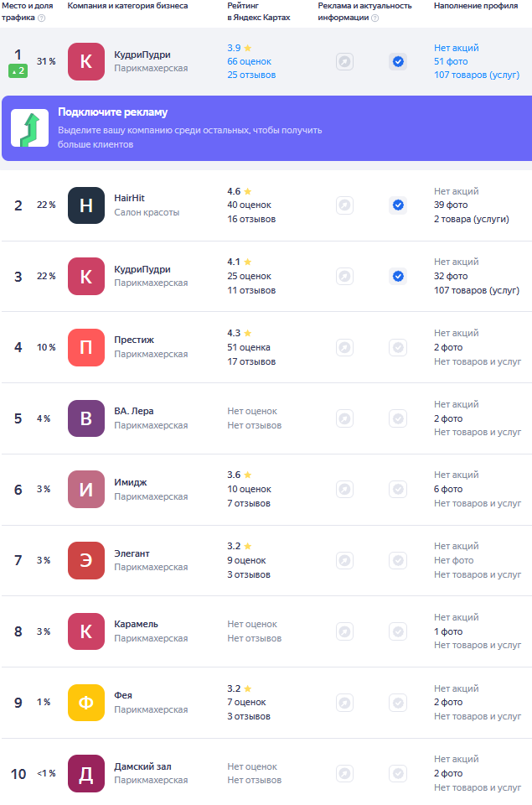Open the '51 фото' link

(x=451, y=61)
